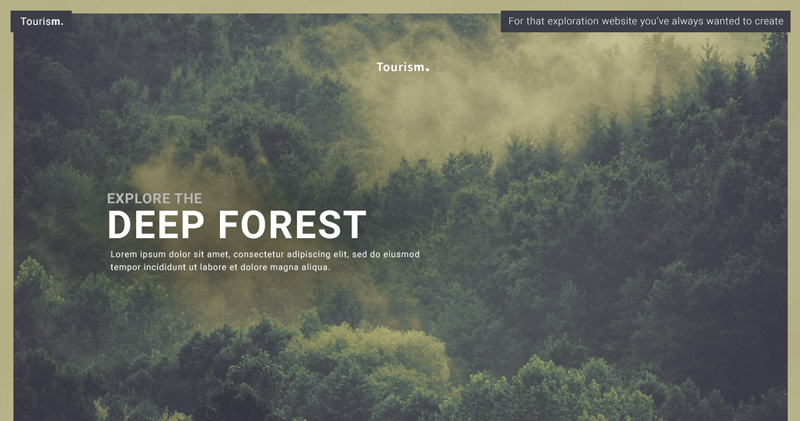Viewport: 800px width, 421px height.
Task: Click the word "FOREST" in the headline
Action: (292, 225)
